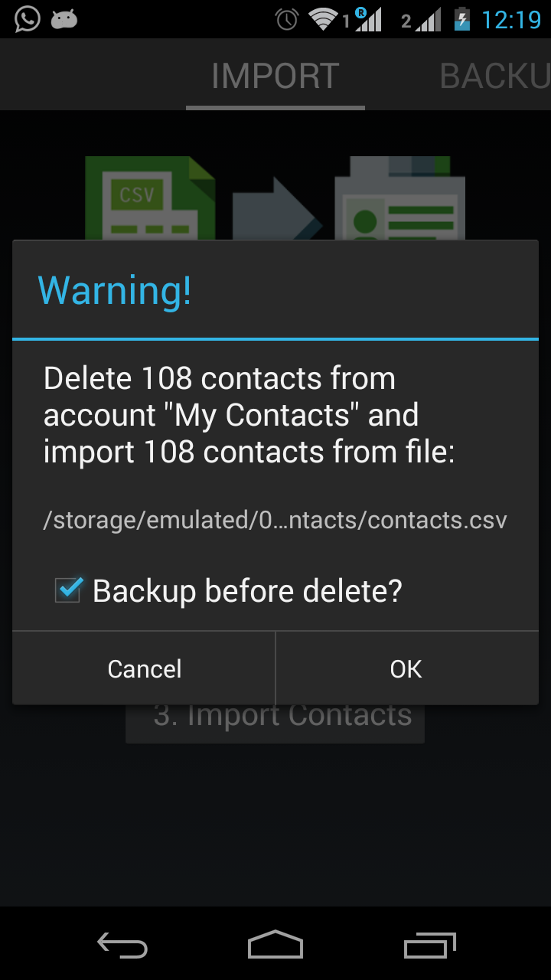Confirm the warning with OK
Viewport: 551px width, 980px height.
(406, 668)
